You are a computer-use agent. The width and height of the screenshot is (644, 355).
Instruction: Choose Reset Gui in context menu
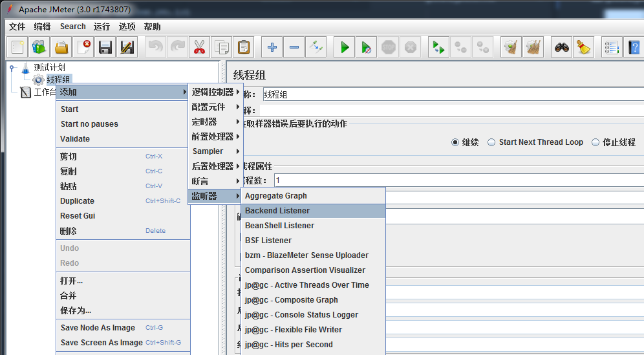[x=122, y=216]
